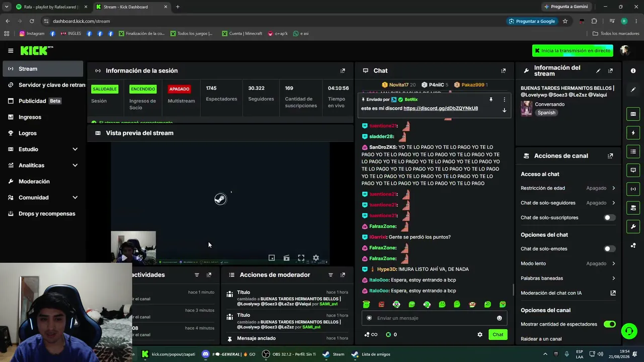Pop out the Chat panel
The height and width of the screenshot is (362, 644).
(503, 71)
